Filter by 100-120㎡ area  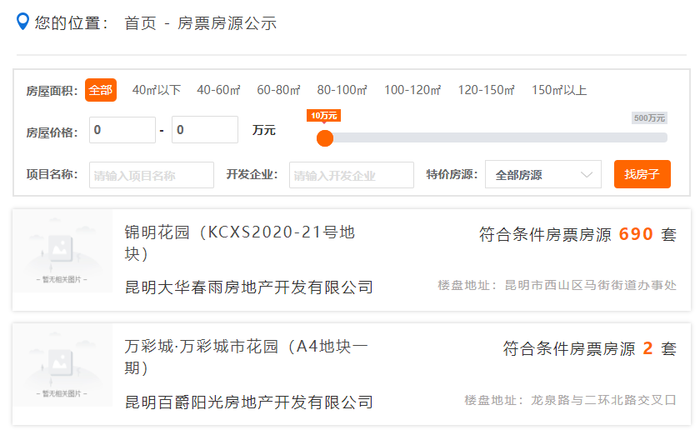point(412,90)
